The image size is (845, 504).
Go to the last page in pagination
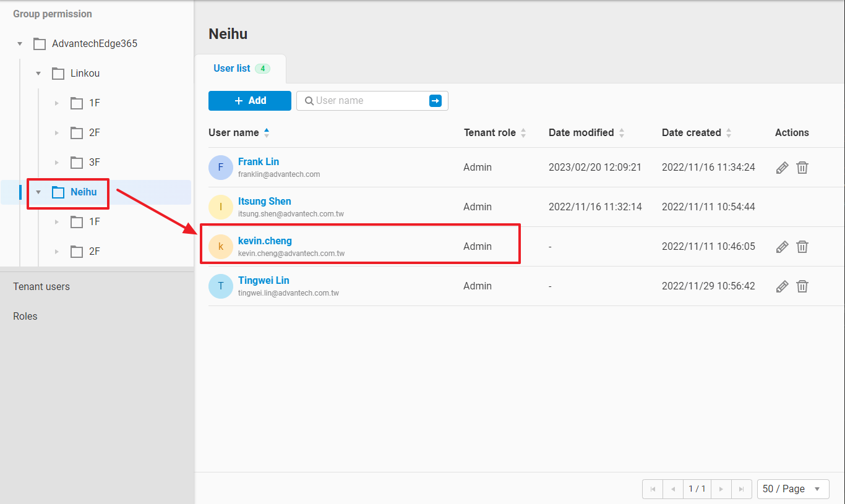[741, 489]
